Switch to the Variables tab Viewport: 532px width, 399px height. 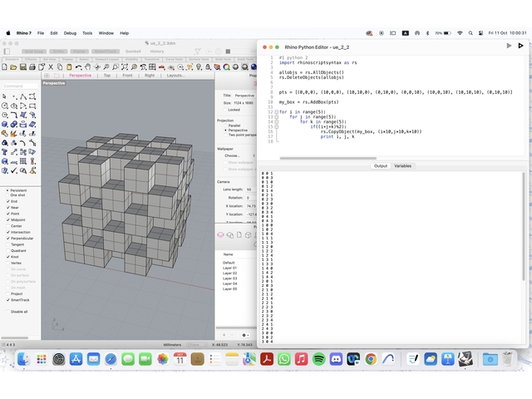(402, 166)
